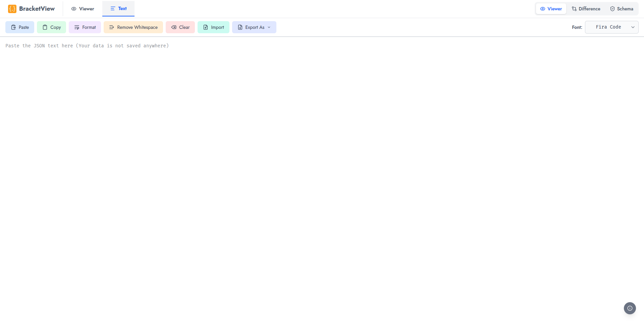The width and height of the screenshot is (644, 322).
Task: Click the Remove Whitespace icon
Action: (x=112, y=27)
